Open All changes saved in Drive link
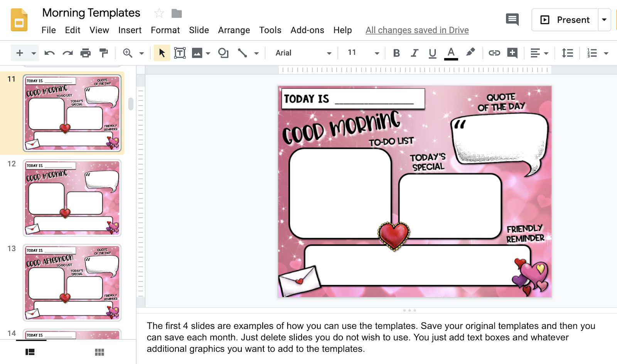The width and height of the screenshot is (617, 364). (x=417, y=30)
